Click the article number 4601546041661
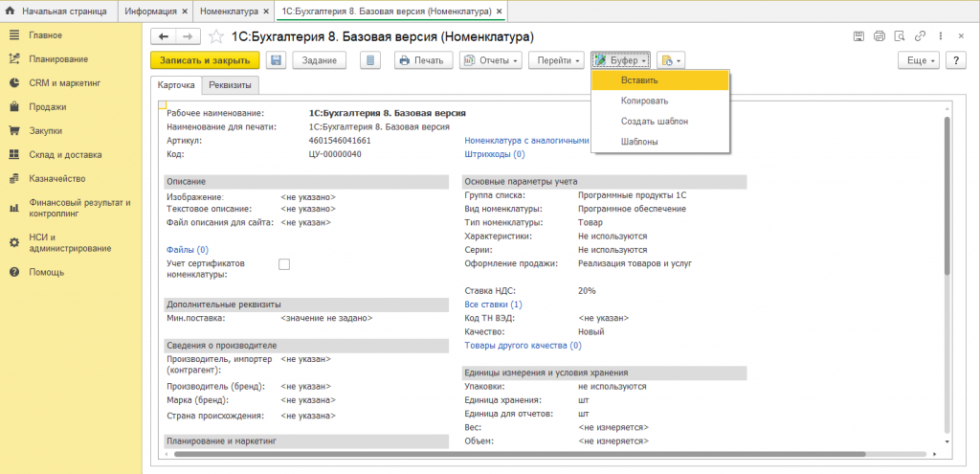980x474 pixels. pos(340,141)
